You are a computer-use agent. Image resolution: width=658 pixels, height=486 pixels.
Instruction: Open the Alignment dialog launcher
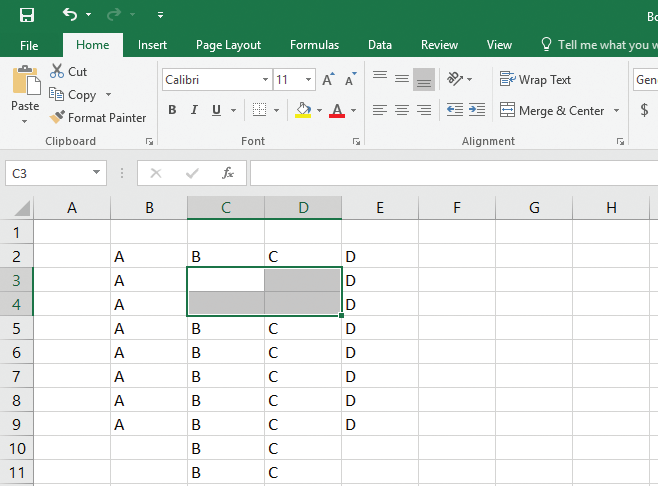(x=620, y=141)
